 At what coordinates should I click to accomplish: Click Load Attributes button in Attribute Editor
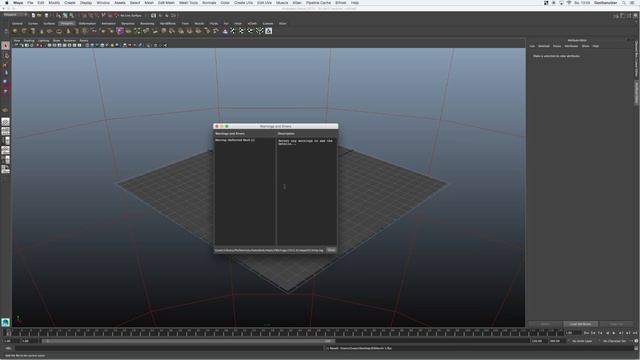(x=580, y=324)
